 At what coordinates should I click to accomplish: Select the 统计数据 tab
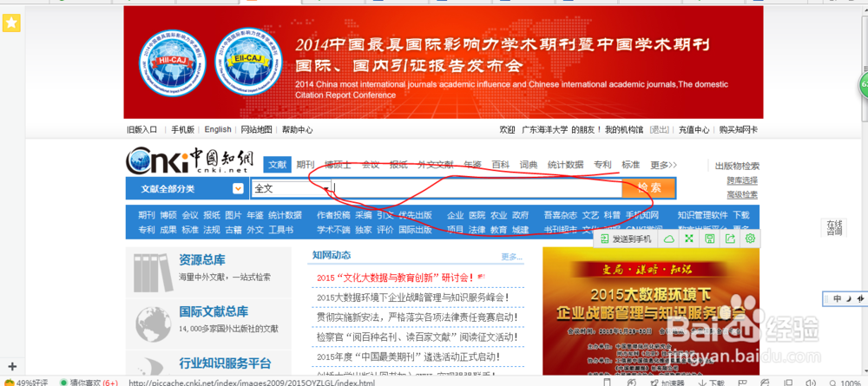tap(565, 165)
